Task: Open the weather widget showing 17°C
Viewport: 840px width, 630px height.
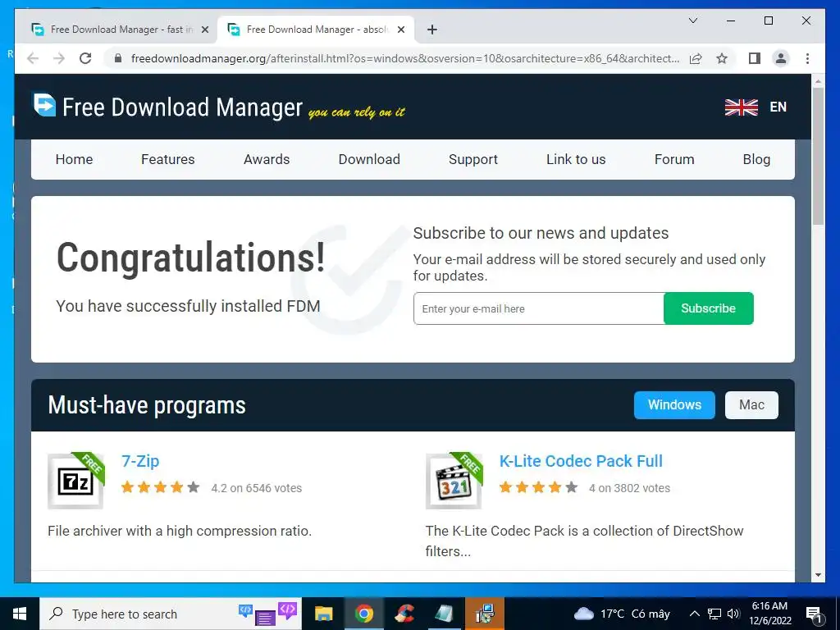Action: [x=622, y=614]
